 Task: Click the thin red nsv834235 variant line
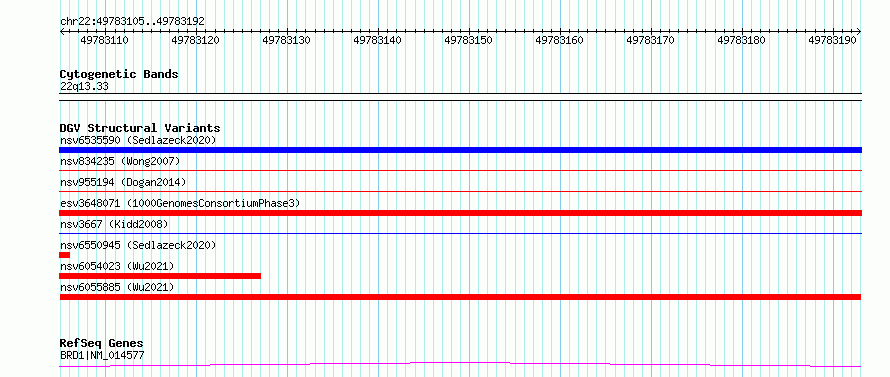click(x=460, y=170)
